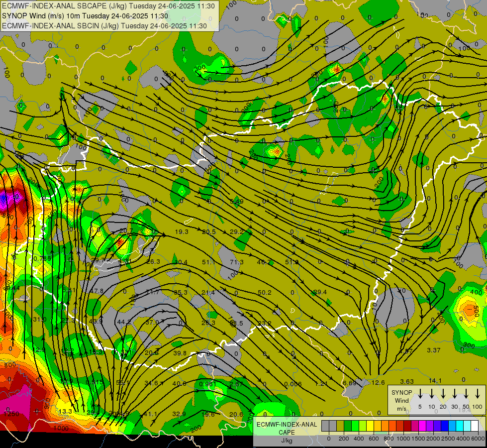Select the cyan swatch in CAPE legend
The width and height of the screenshot is (487, 448).
click(459, 426)
